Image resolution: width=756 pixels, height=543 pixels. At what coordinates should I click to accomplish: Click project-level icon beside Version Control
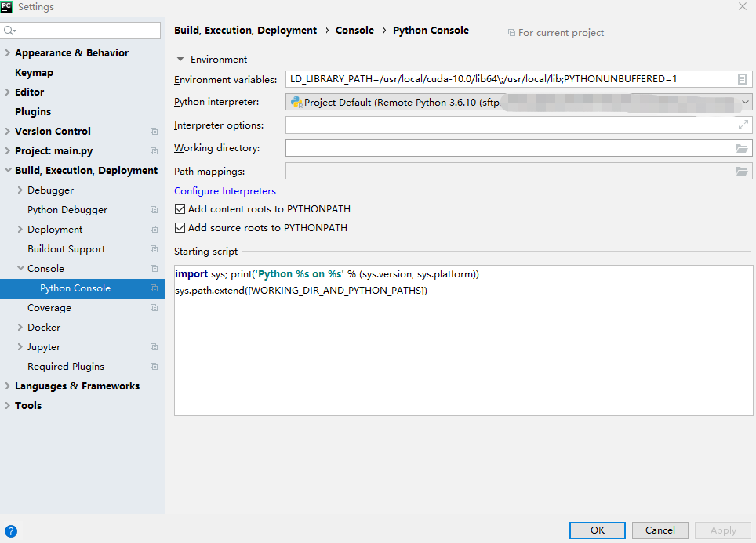pyautogui.click(x=154, y=132)
